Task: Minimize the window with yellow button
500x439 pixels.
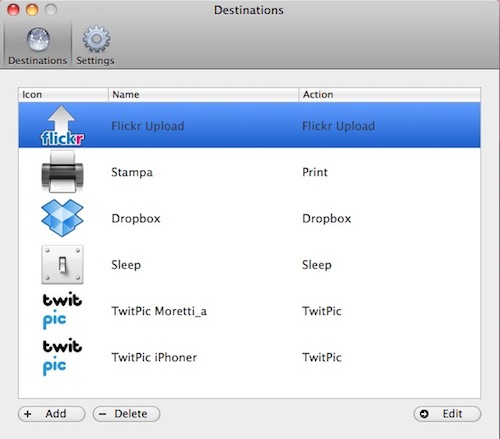Action: [32, 10]
